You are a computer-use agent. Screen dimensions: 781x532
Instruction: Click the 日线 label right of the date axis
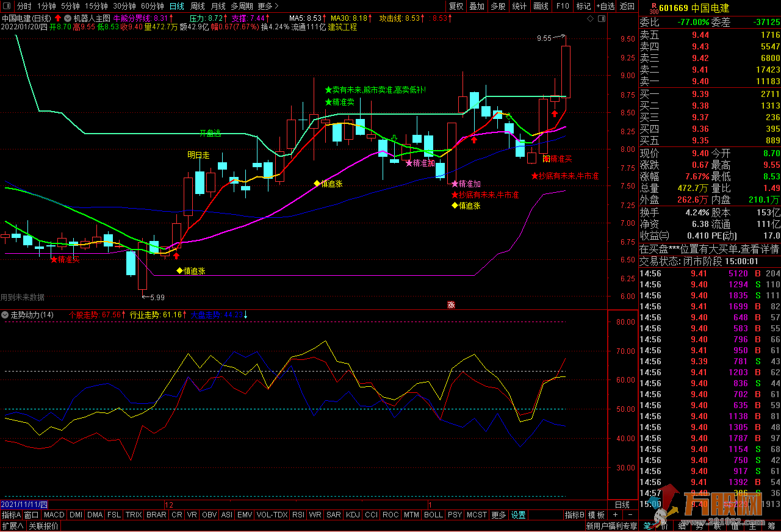[622, 505]
